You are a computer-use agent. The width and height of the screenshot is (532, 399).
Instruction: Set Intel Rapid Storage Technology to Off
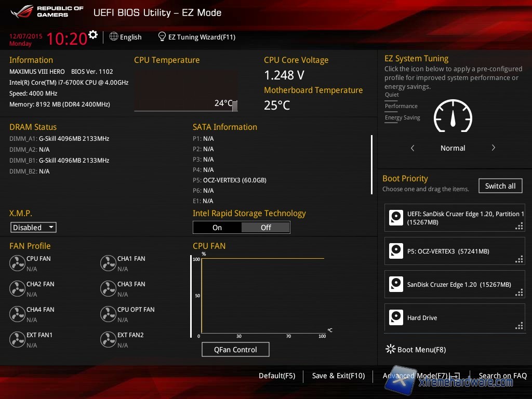[265, 228]
